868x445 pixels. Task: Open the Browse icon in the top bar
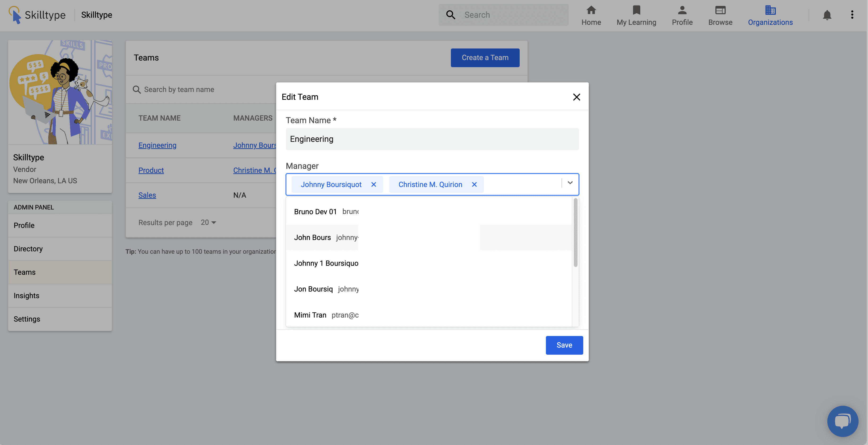[x=720, y=10]
